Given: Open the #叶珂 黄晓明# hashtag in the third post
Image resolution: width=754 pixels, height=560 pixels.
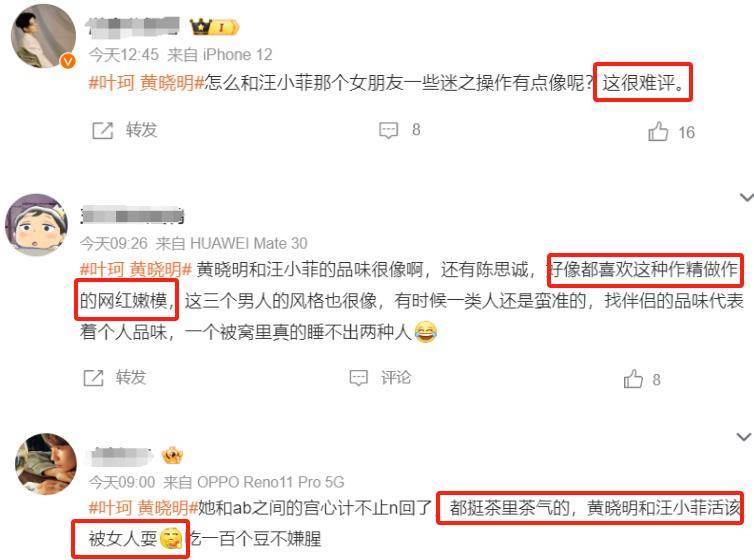Looking at the screenshot, I should tap(143, 508).
